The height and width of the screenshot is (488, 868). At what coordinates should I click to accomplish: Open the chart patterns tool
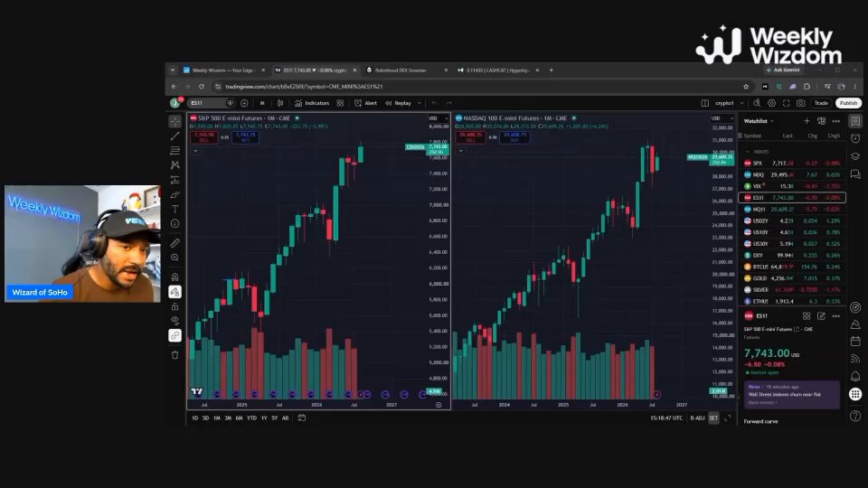[175, 164]
